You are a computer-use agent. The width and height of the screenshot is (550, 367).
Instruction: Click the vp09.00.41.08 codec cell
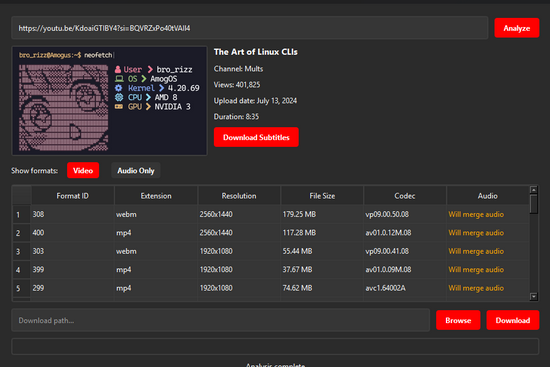(405, 251)
